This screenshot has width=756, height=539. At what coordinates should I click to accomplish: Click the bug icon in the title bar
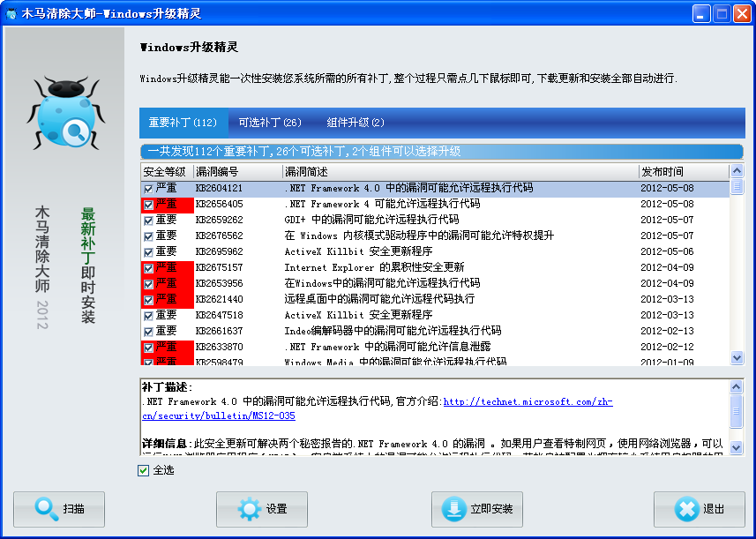[x=11, y=13]
